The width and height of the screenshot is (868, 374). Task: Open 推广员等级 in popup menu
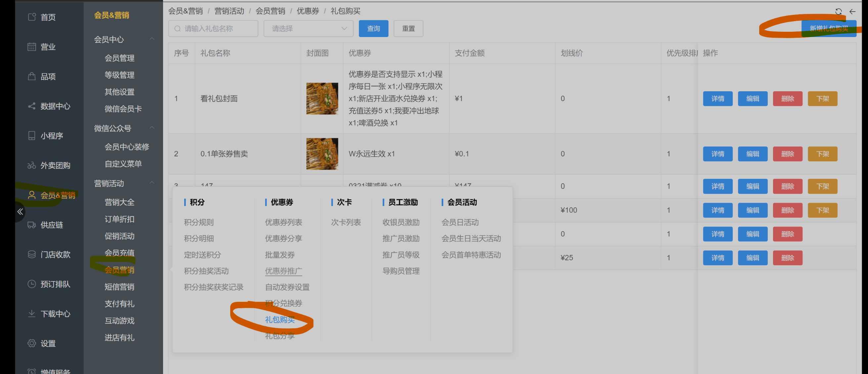coord(401,255)
